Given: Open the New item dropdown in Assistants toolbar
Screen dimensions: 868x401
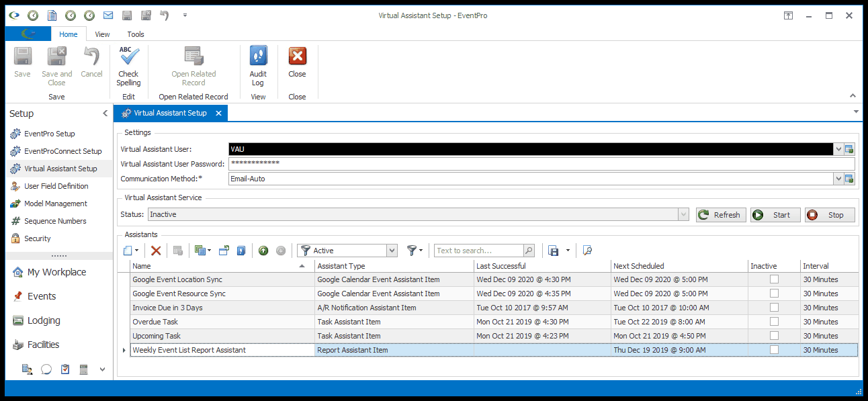Looking at the screenshot, I should click(x=137, y=251).
